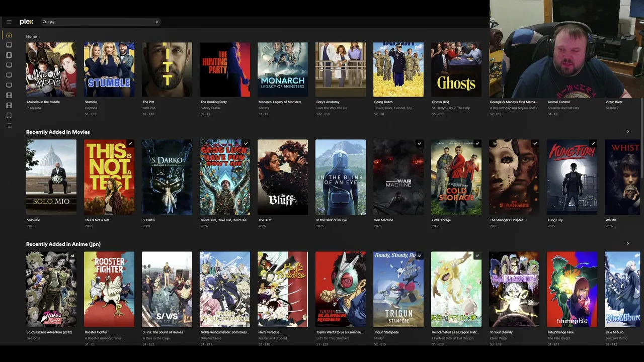Open the Going Dutch poster
Image resolution: width=644 pixels, height=362 pixels.
coord(398,69)
